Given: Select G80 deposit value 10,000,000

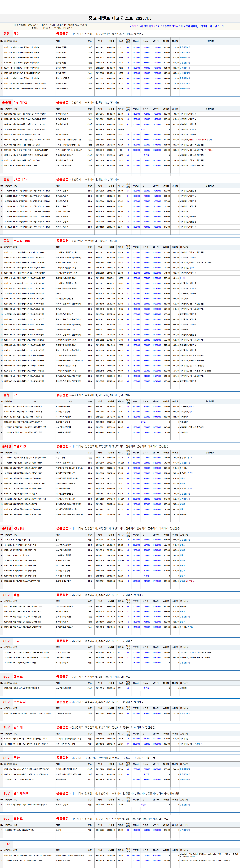Looking at the screenshot, I should click(136, 856).
